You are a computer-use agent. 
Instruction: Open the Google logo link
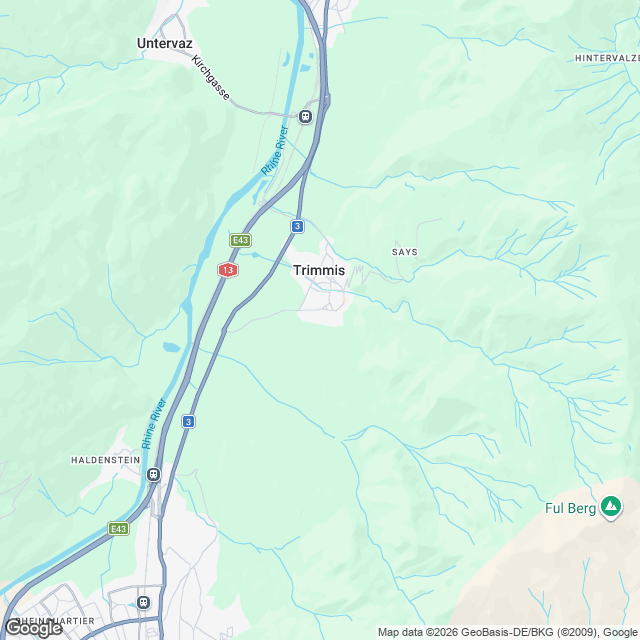(x=33, y=628)
